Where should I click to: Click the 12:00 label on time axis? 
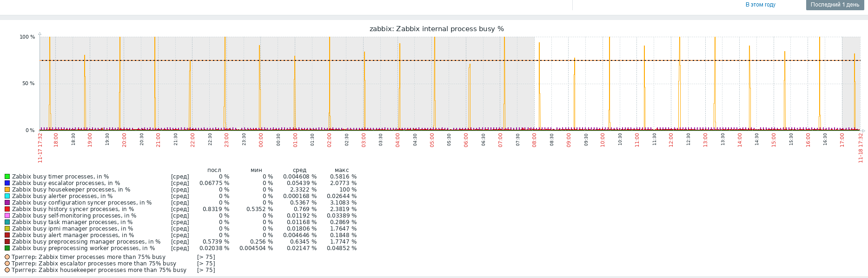click(671, 140)
